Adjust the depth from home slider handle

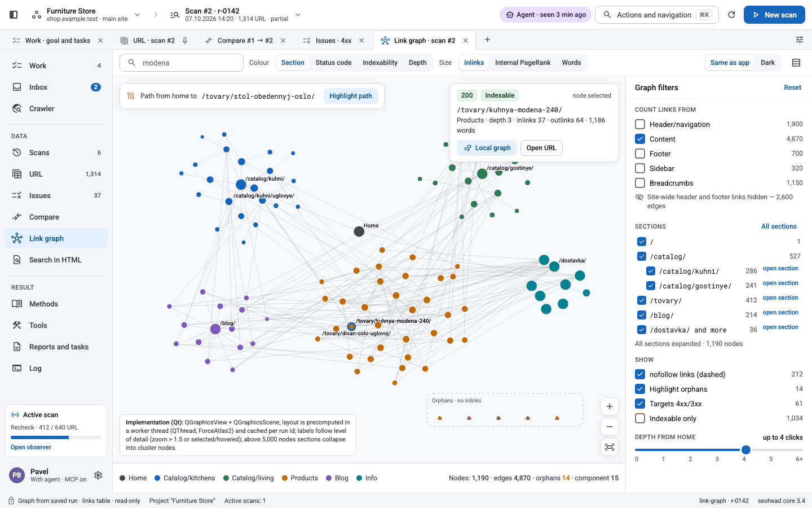click(746, 450)
